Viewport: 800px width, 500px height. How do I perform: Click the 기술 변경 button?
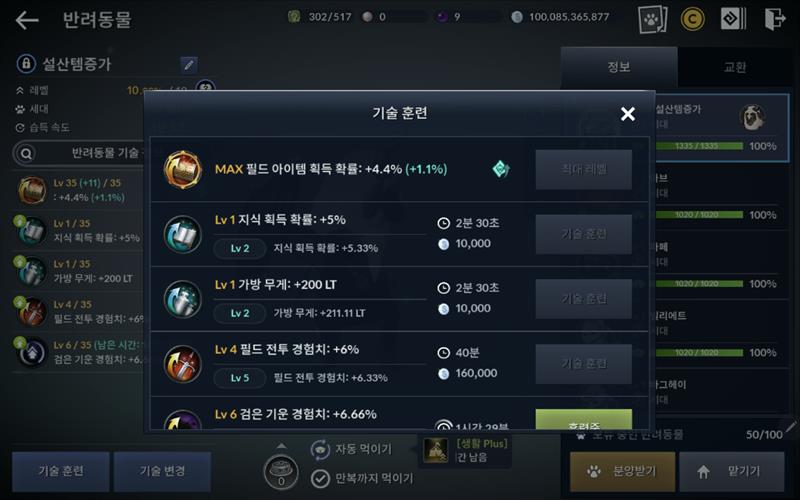coord(162,471)
